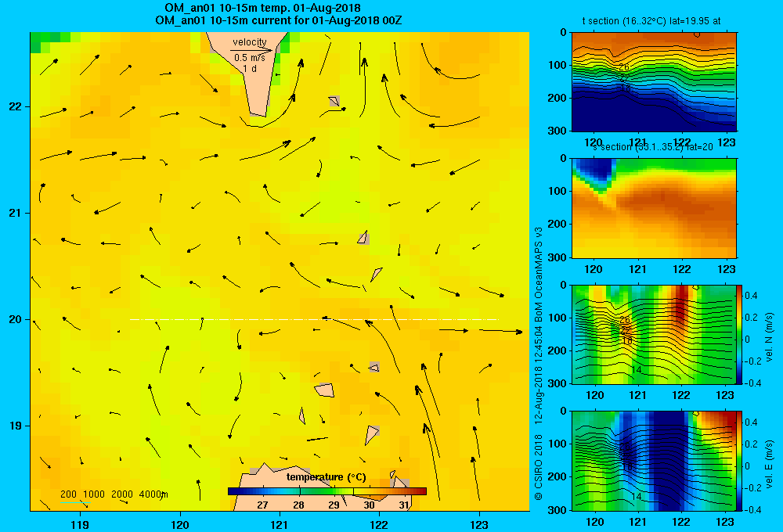Click longitude label 123 under main map
This screenshot has width=783, height=532.
click(479, 524)
